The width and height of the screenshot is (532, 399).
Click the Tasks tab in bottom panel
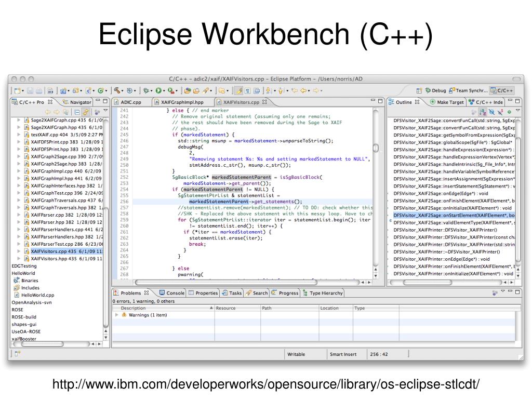[232, 293]
